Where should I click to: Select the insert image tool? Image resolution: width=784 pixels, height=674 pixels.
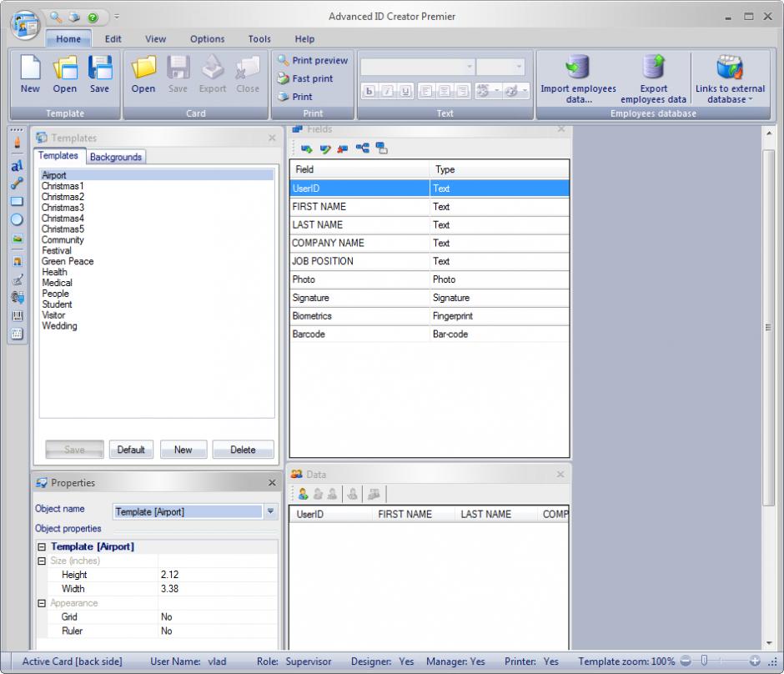(17, 239)
